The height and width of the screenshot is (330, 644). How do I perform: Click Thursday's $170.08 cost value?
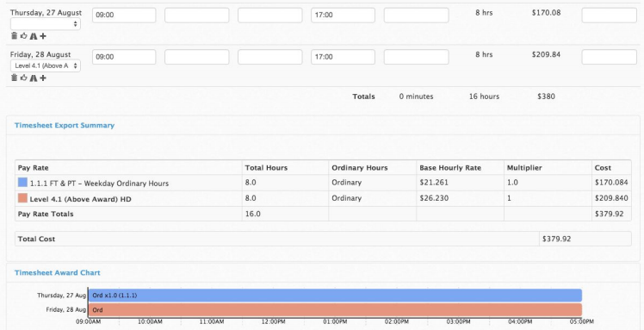point(546,13)
